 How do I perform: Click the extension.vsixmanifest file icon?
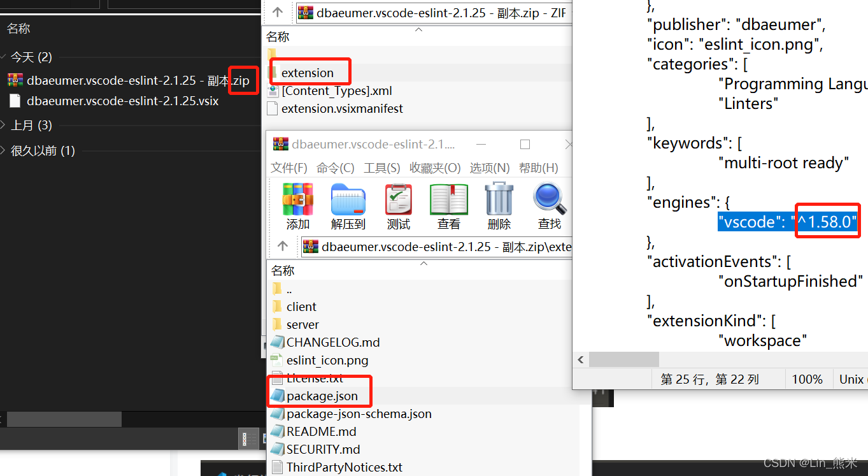coord(273,108)
